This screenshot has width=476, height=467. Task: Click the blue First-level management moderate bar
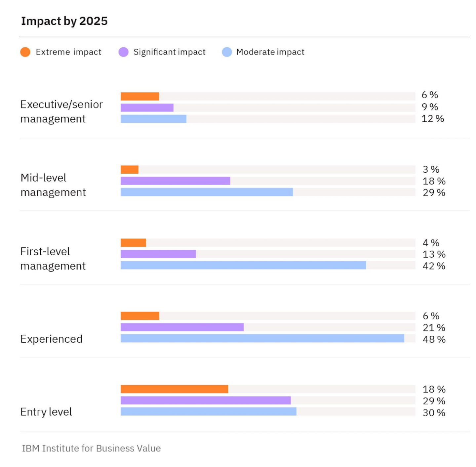243,265
